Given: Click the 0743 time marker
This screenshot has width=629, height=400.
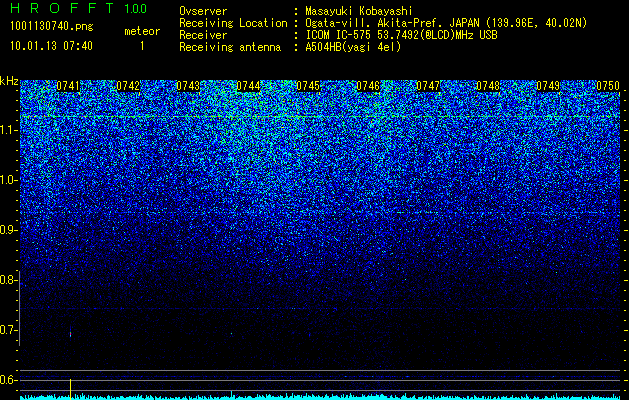Looking at the screenshot, I should [x=188, y=86].
